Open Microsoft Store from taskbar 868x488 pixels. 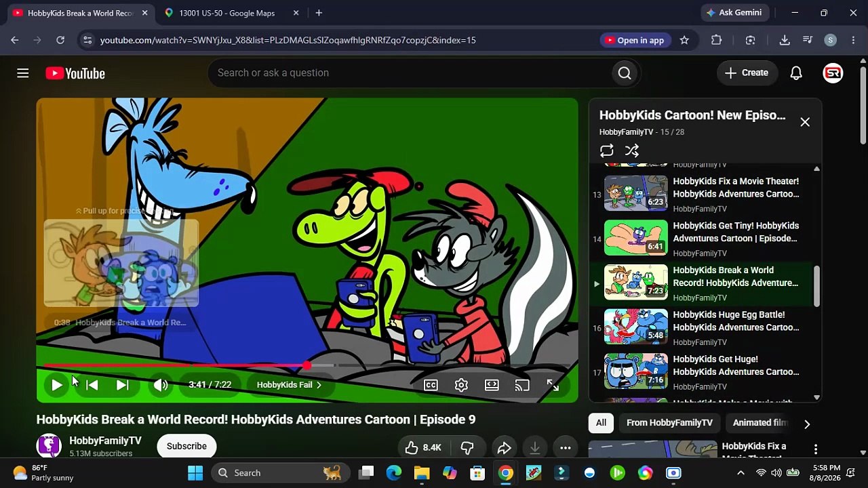pyautogui.click(x=477, y=472)
